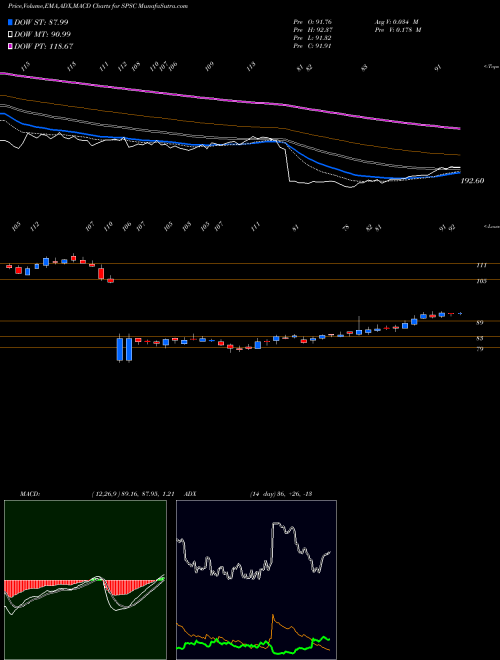Click the 111 label in the lows row
The width and height of the screenshot is (500, 660).
point(255,227)
